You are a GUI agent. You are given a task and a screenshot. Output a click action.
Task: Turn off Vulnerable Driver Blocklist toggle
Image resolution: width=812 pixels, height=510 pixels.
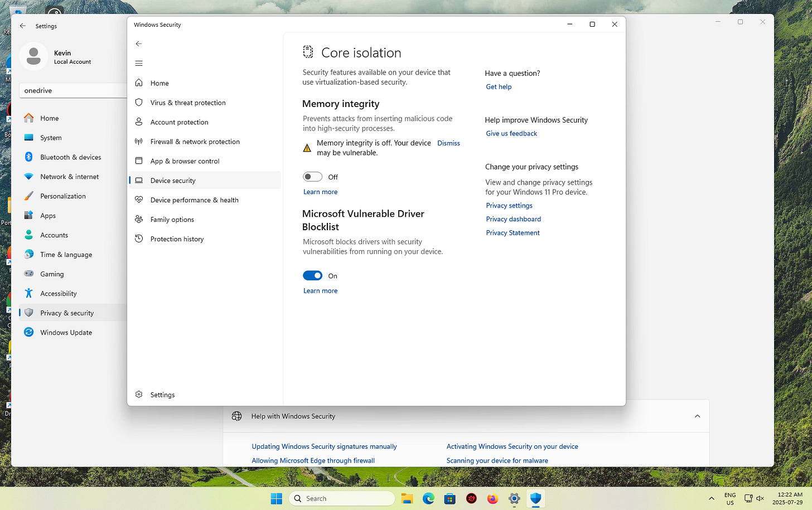[312, 275]
